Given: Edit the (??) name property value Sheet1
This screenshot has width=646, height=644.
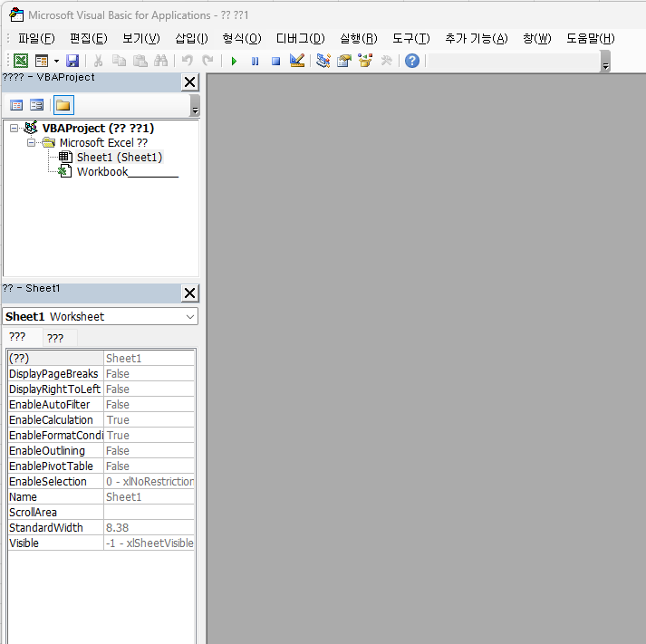Looking at the screenshot, I should [x=149, y=359].
